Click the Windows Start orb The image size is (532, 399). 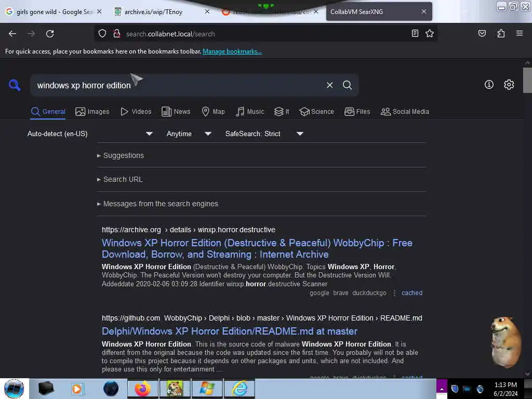click(x=14, y=389)
